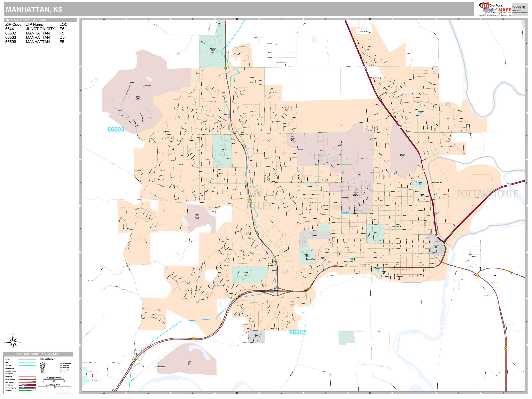Click the US Highways shield sample in legend
This screenshot has height=399, width=532.
pos(23,385)
